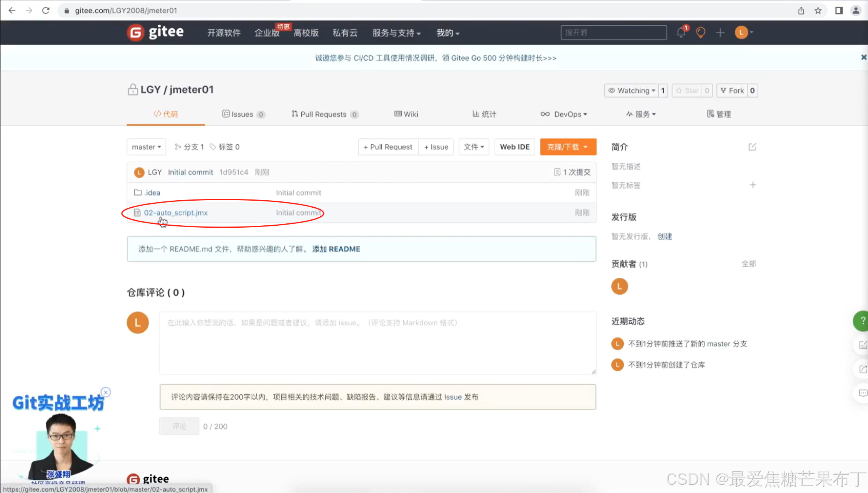868x493 pixels.
Task: Click the orange lightbulb icon in header
Action: pos(701,33)
